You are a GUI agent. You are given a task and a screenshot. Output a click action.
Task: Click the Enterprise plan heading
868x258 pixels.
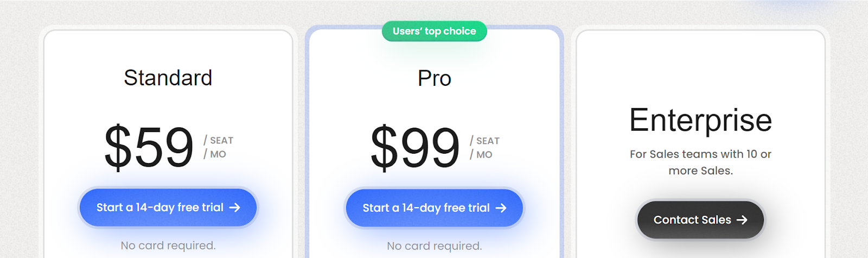click(x=700, y=120)
